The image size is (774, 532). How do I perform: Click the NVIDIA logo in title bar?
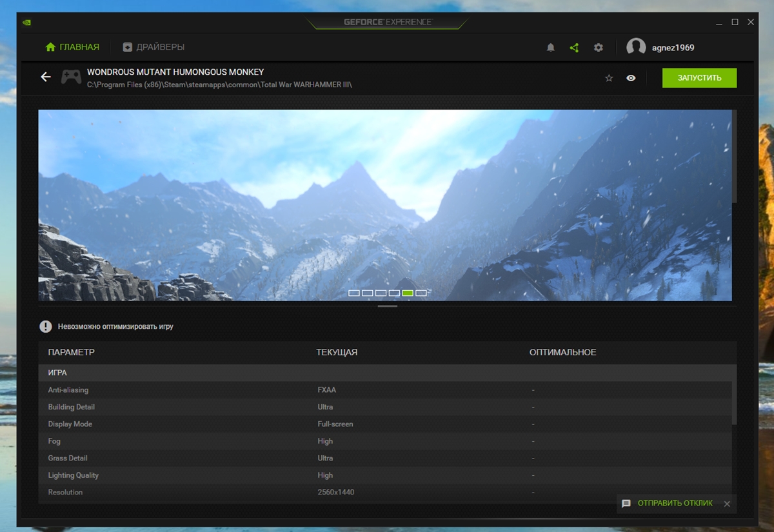[x=26, y=22]
